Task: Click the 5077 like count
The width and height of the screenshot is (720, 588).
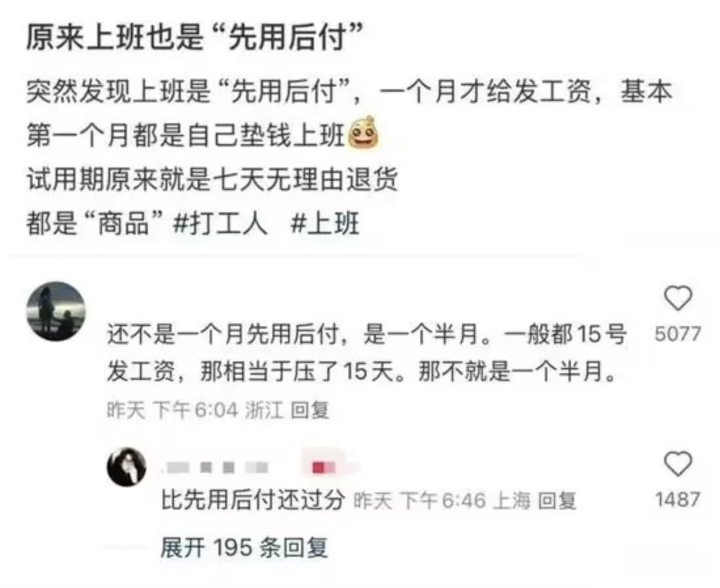Action: click(678, 334)
